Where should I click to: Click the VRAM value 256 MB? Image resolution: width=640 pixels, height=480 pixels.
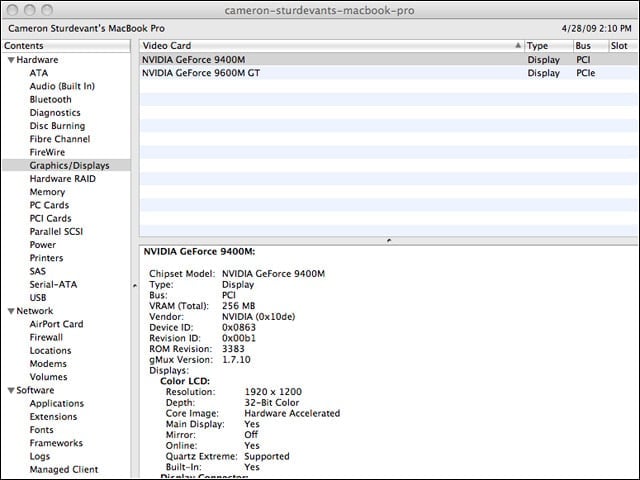[238, 306]
